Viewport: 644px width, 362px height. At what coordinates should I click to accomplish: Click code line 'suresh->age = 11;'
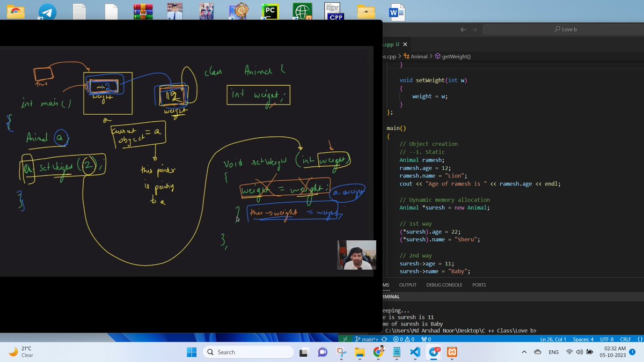point(427,263)
